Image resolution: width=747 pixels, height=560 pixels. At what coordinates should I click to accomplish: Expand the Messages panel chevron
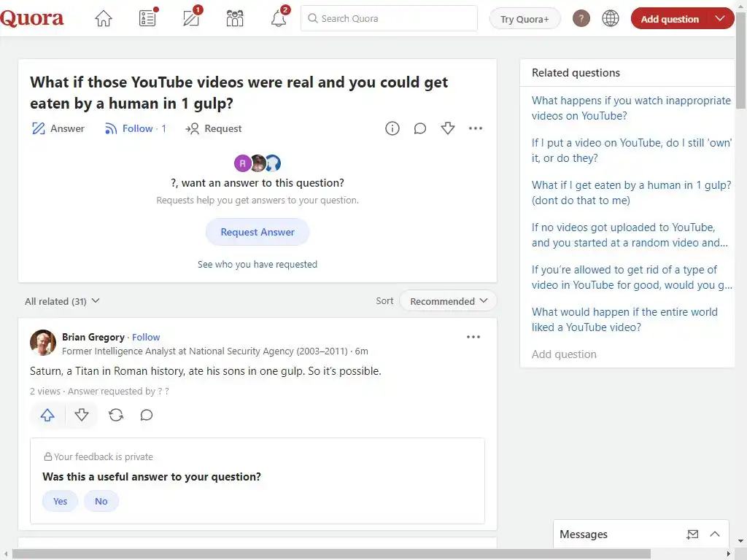[x=715, y=534]
